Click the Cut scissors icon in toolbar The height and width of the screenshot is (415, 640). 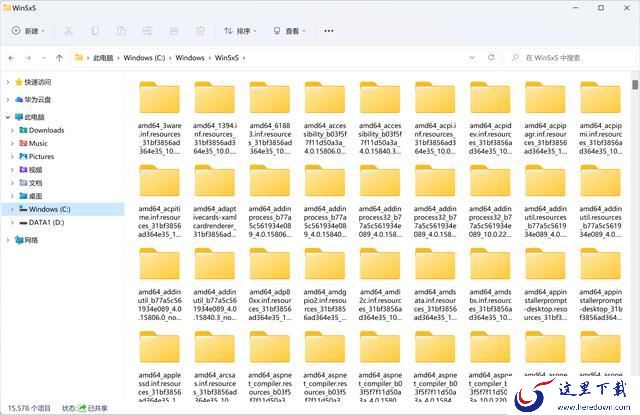tap(68, 31)
